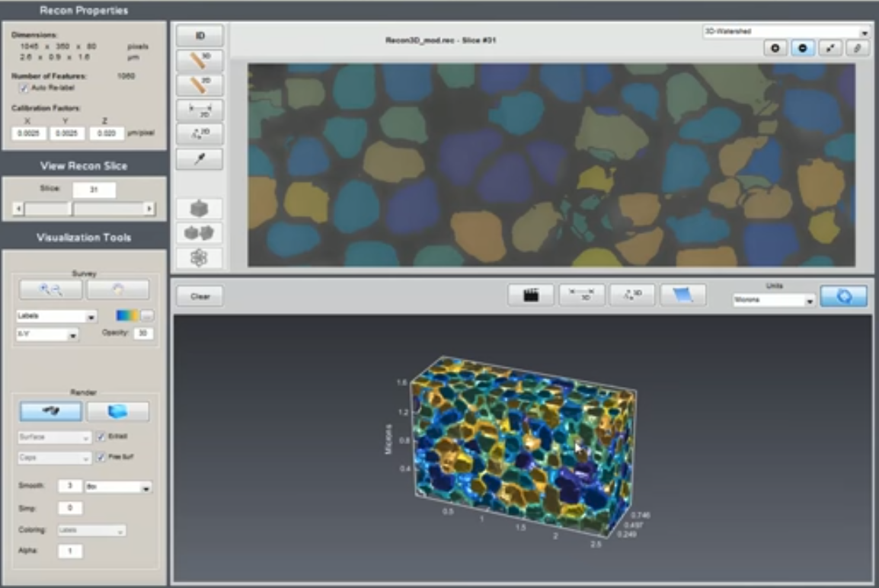Screen dimensions: 879x588
Task: Select the ID labeling tool
Action: click(x=199, y=35)
